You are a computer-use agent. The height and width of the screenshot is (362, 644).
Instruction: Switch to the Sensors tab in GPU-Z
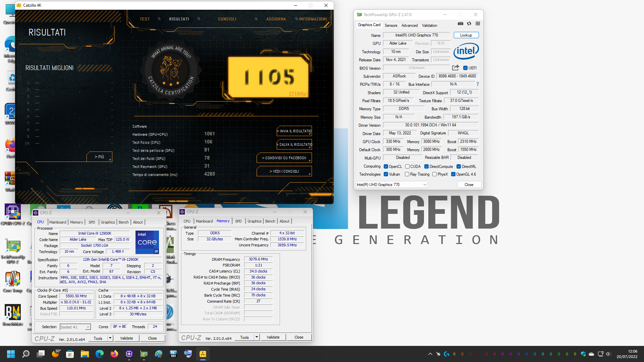[x=391, y=25]
